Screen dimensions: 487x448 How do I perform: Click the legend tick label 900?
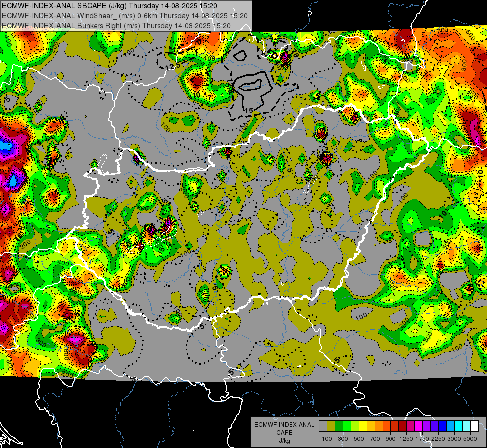[x=390, y=439]
